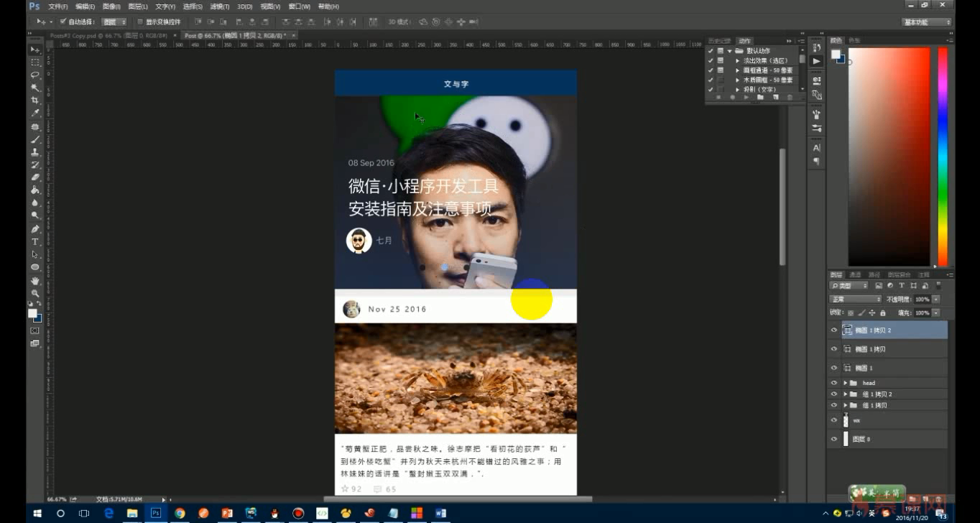Lock layer position icon
The width and height of the screenshot is (980, 523).
click(872, 313)
